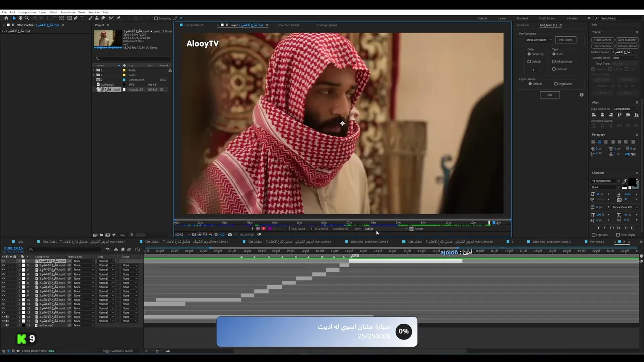Click the Track Motion button
Viewport: 644px width, 362px height.
pos(602,46)
